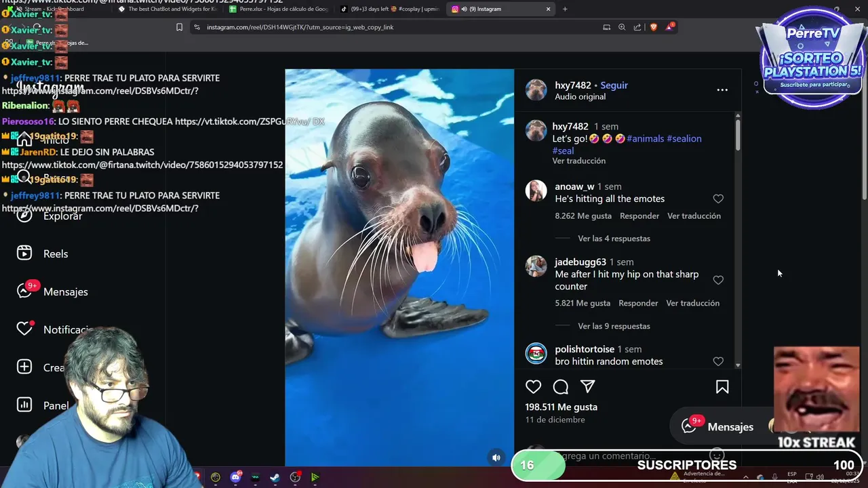Click the hxy7482 username in the caption

(x=570, y=127)
